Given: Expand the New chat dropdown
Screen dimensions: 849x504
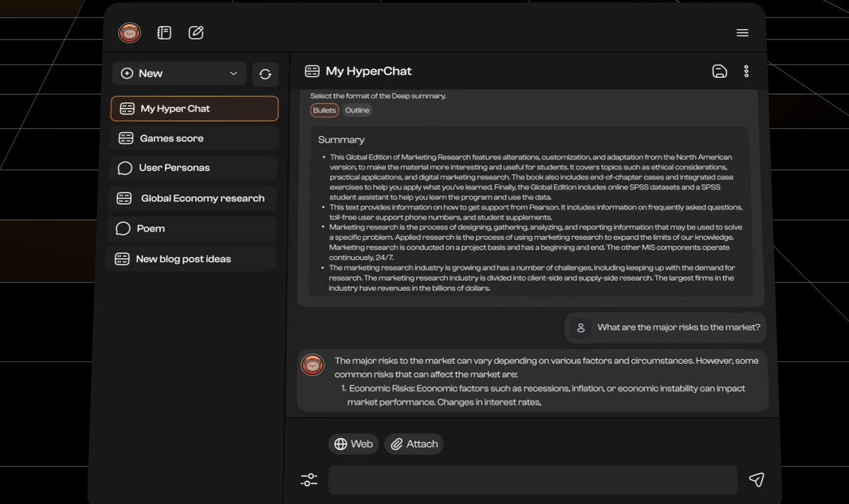Looking at the screenshot, I should coord(233,73).
